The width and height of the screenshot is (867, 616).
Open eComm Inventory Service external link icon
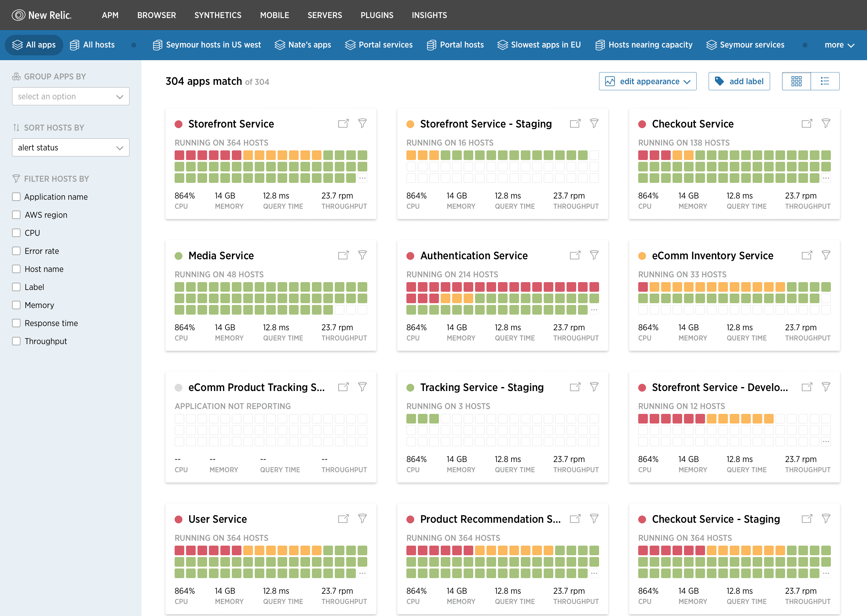coord(807,255)
